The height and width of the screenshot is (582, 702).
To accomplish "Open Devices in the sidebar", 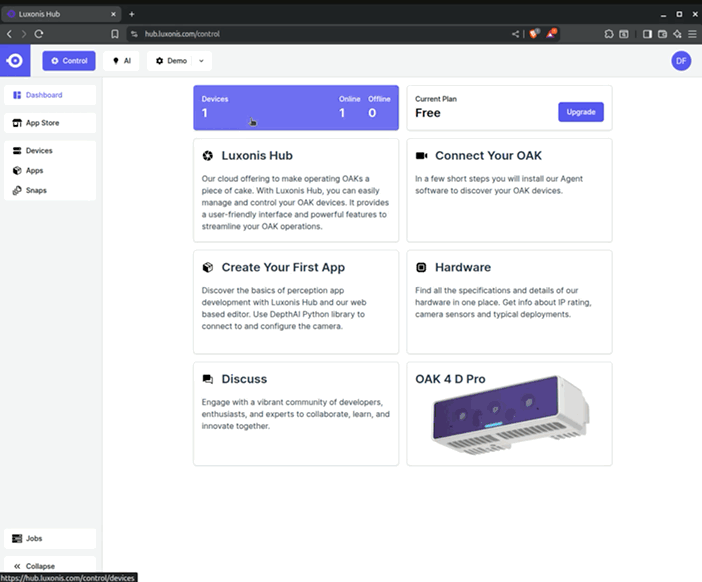I will click(50, 151).
